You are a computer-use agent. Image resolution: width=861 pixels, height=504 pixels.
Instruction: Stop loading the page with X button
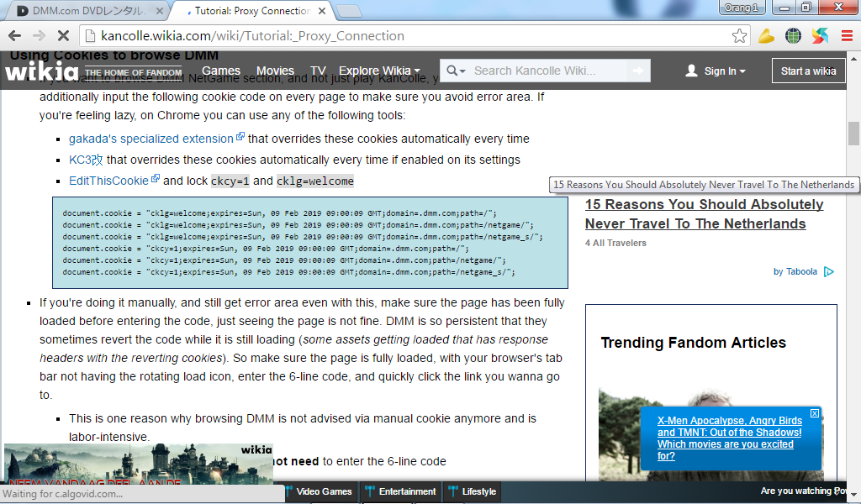pos(63,36)
